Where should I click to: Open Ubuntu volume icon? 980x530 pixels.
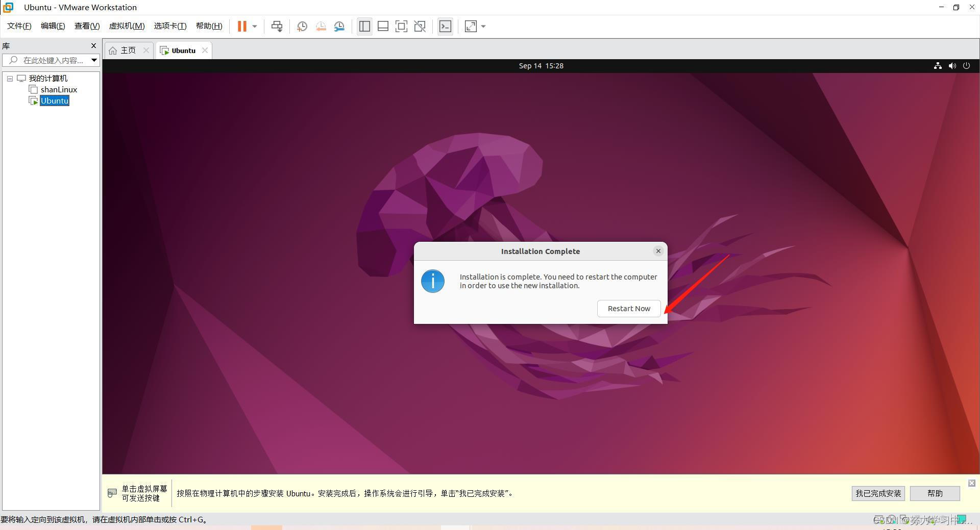click(952, 66)
